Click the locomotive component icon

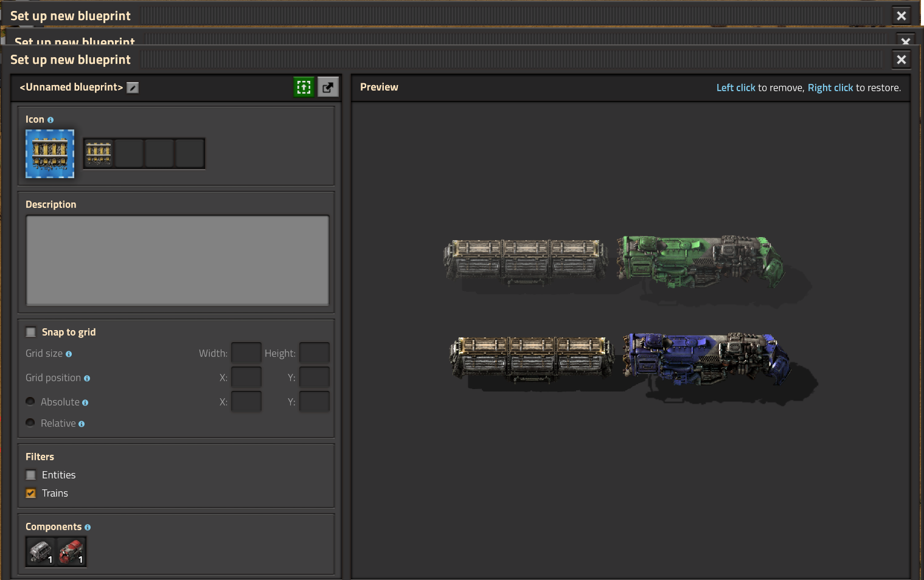click(x=71, y=551)
